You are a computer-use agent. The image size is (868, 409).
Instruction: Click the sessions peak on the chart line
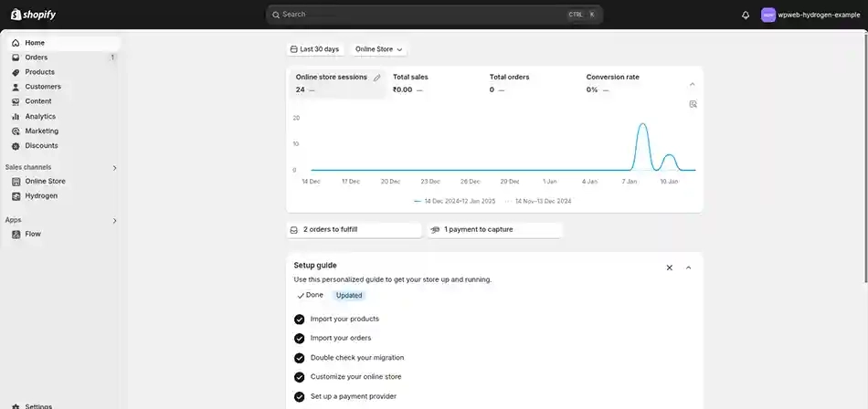(642, 124)
